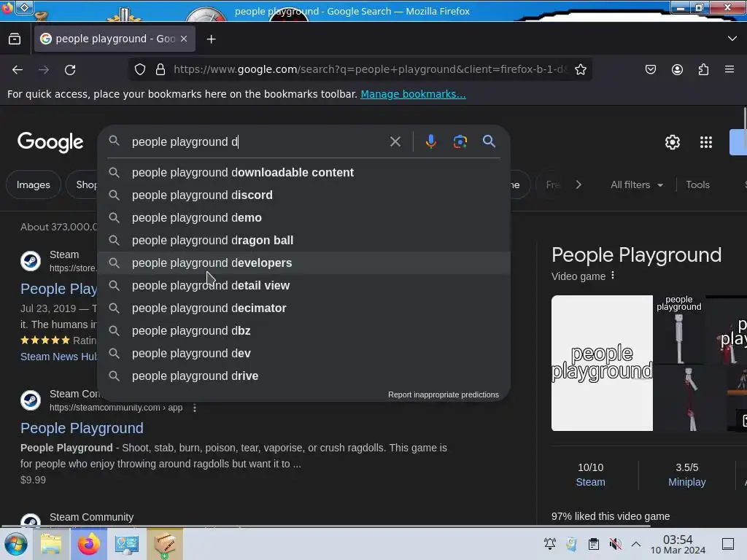
Task: Click the show desktop button in taskbar
Action: (728, 544)
